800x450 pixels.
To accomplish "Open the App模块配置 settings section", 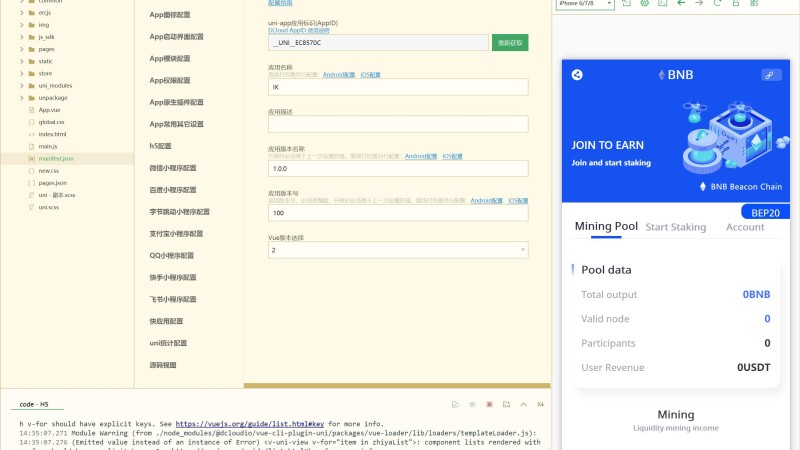I will coord(170,59).
